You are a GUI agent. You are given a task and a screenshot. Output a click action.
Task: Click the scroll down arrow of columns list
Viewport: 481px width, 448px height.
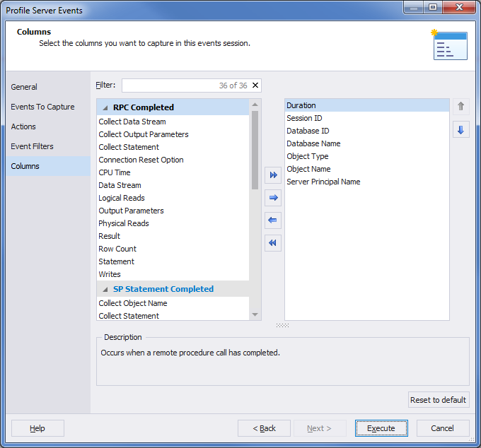click(x=255, y=314)
